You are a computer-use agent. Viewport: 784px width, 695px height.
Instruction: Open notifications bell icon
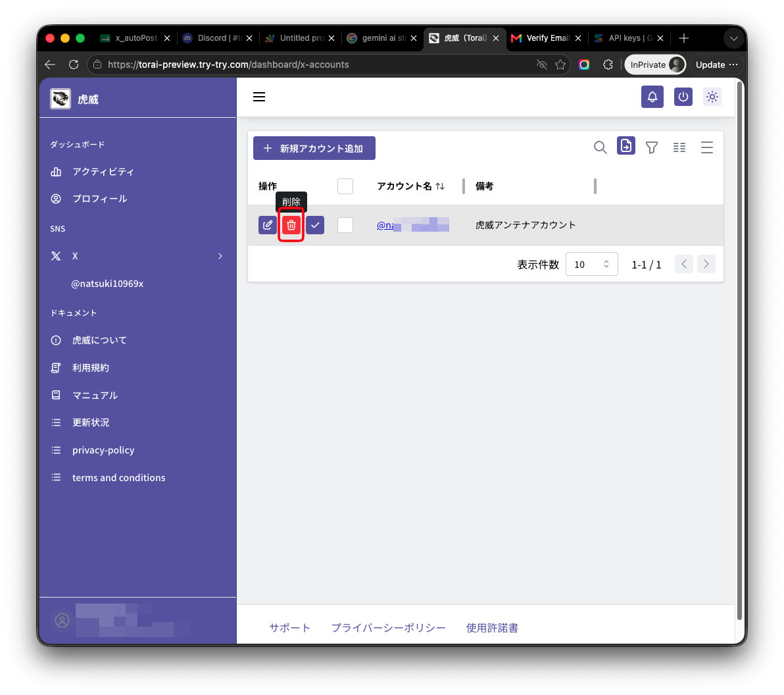652,97
